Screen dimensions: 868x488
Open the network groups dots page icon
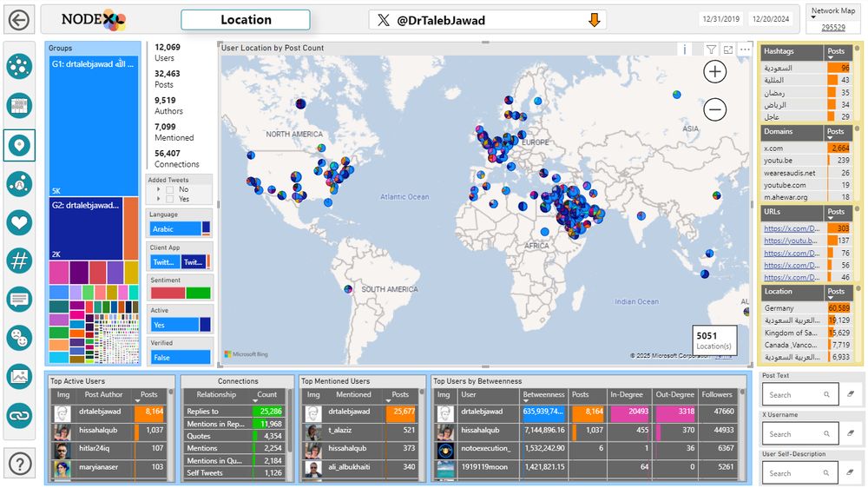[19, 67]
